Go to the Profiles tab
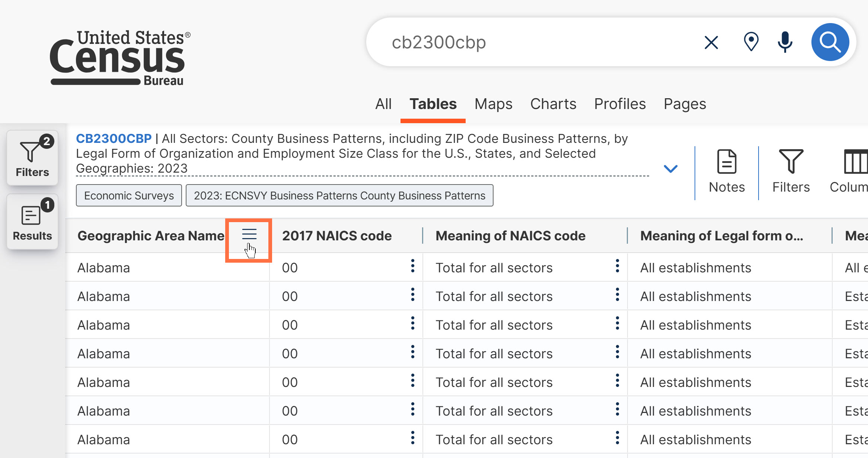This screenshot has width=868, height=458. point(620,104)
